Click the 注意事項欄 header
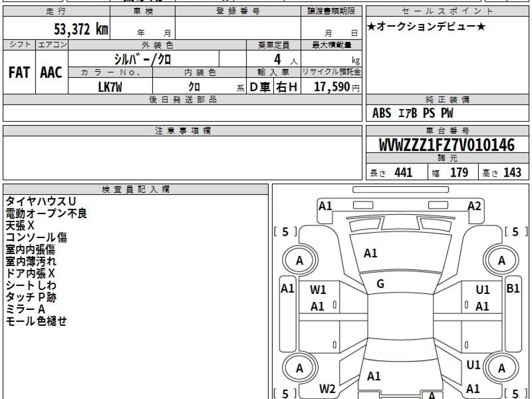Image resolution: width=532 pixels, height=399 pixels. coord(182,131)
